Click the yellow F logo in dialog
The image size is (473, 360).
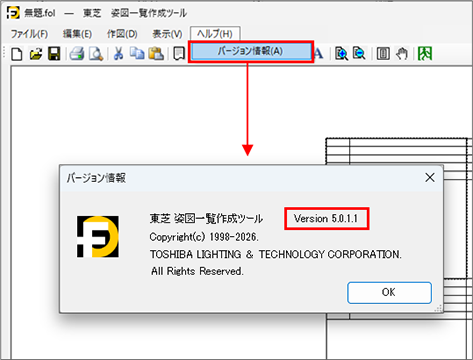tap(98, 237)
